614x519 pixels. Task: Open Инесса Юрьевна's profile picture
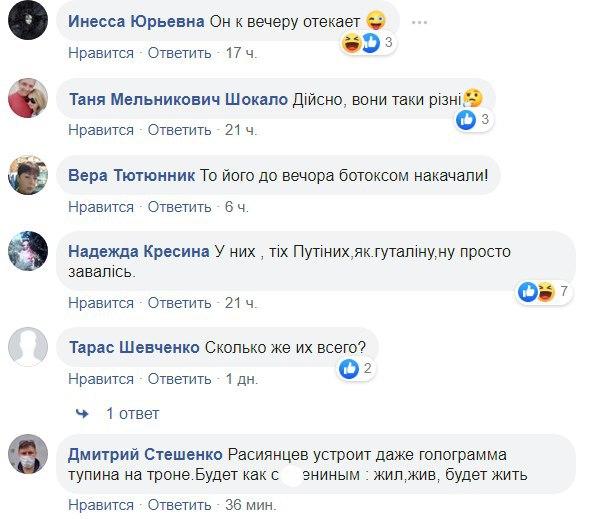28,22
